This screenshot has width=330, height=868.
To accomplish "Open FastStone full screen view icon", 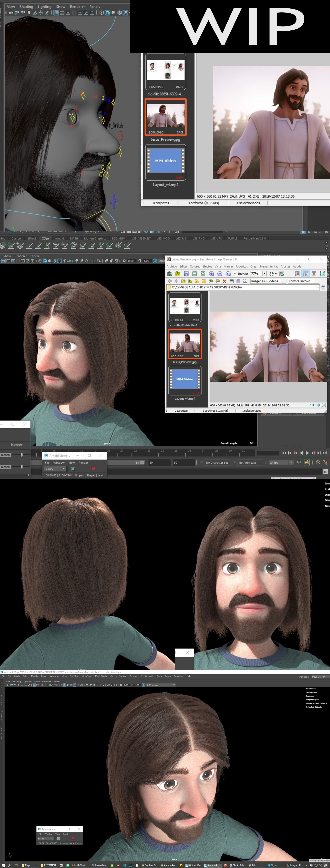I will (x=322, y=274).
